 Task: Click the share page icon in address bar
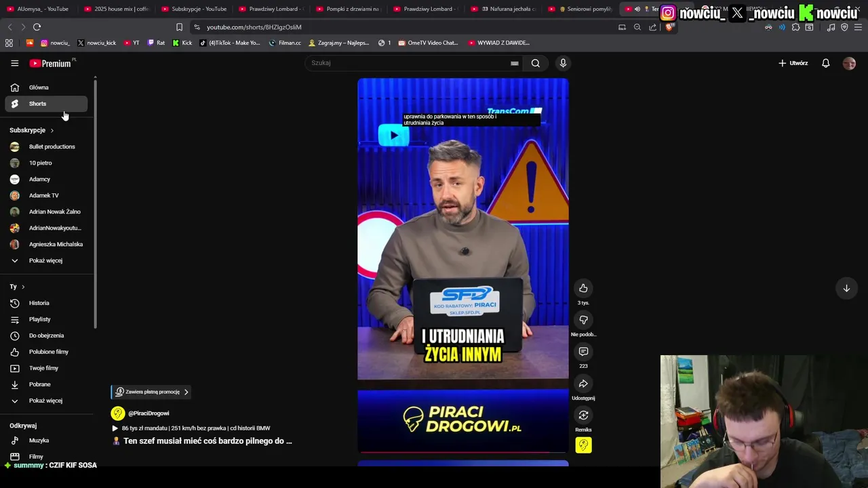point(652,27)
